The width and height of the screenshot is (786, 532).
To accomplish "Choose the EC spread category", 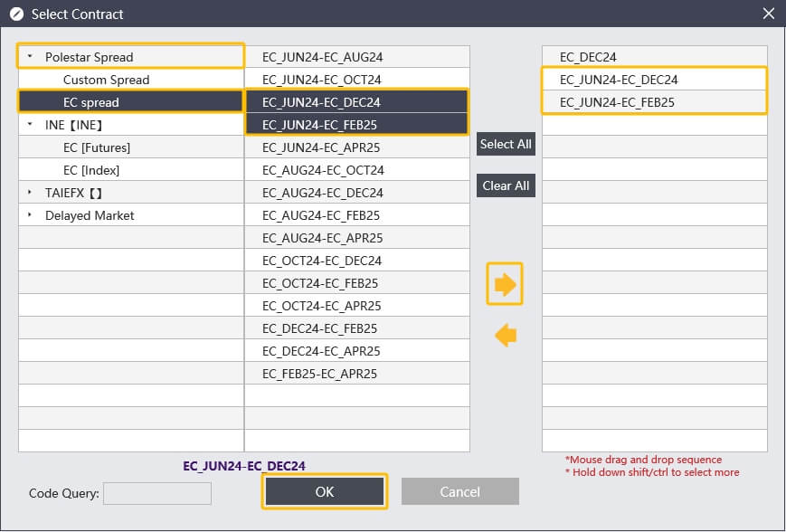I will pos(90,102).
